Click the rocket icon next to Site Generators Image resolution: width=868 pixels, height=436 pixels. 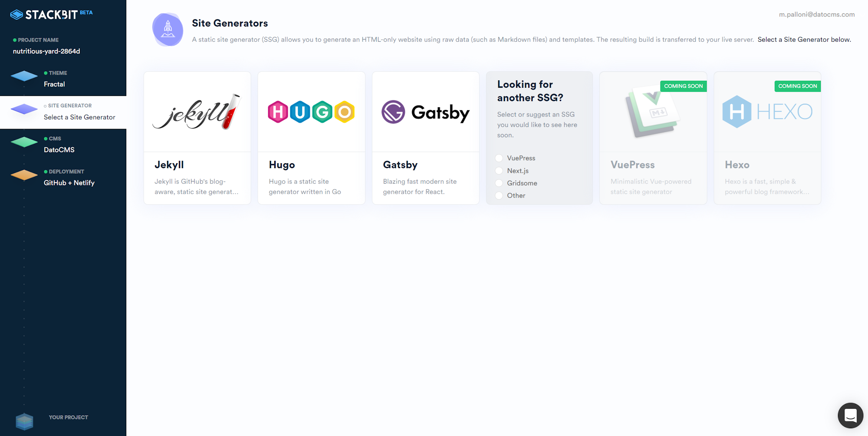point(168,30)
